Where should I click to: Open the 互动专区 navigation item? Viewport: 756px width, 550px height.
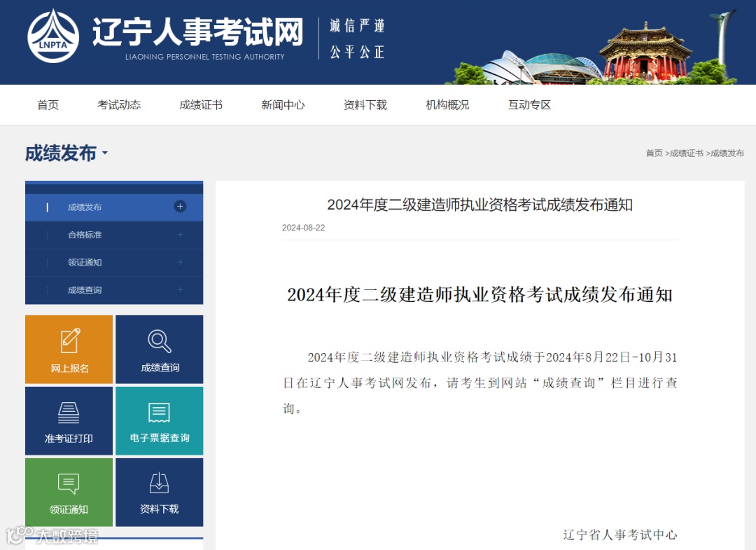coord(529,105)
